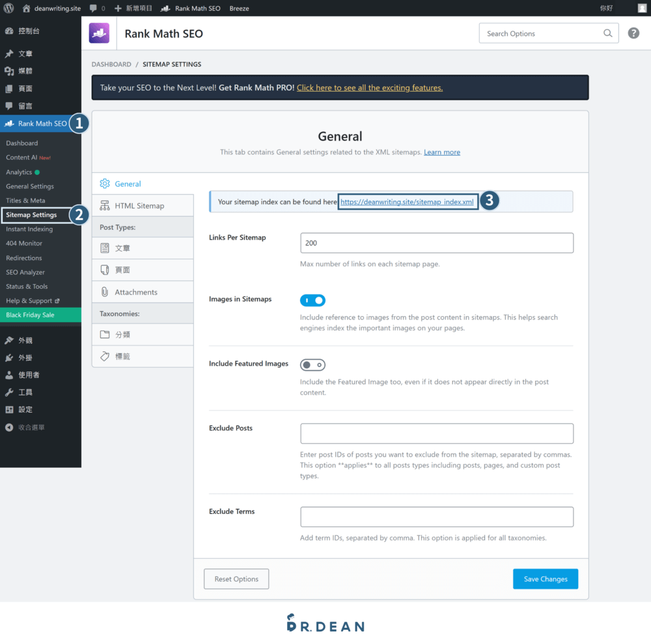
Task: Click the Reset Options button
Action: [x=236, y=579]
